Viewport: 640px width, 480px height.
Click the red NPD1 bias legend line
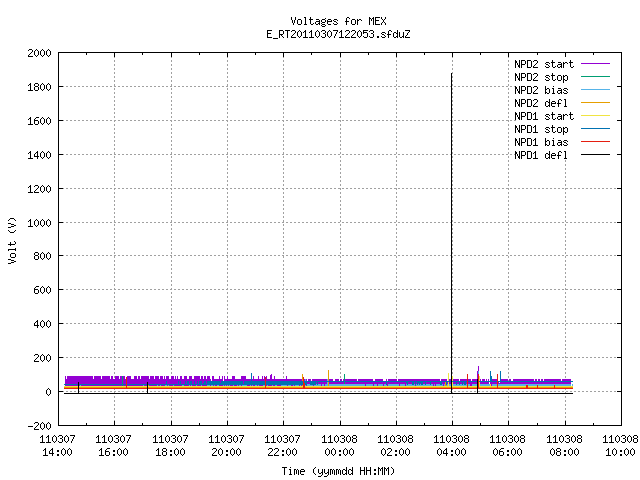click(x=595, y=142)
